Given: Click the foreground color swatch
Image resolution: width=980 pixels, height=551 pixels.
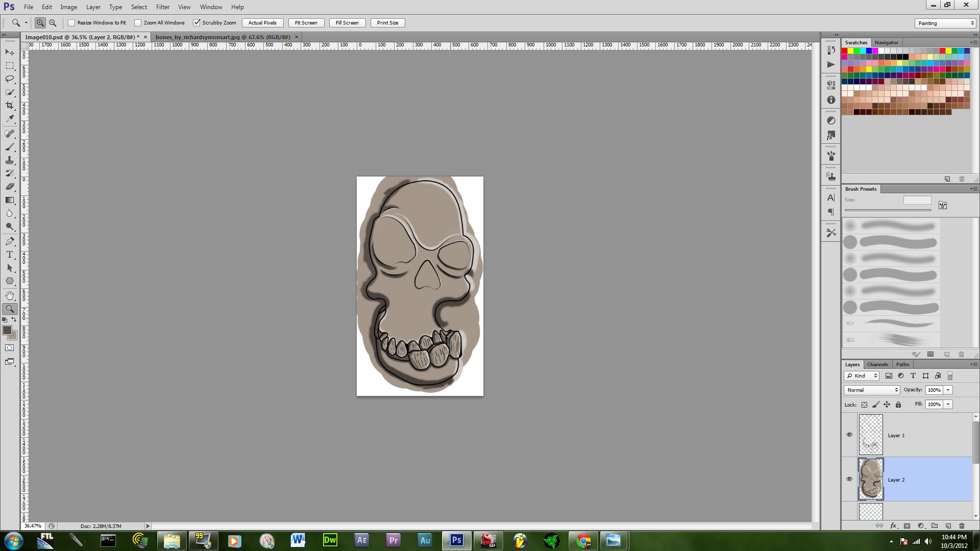Looking at the screenshot, I should (x=7, y=331).
